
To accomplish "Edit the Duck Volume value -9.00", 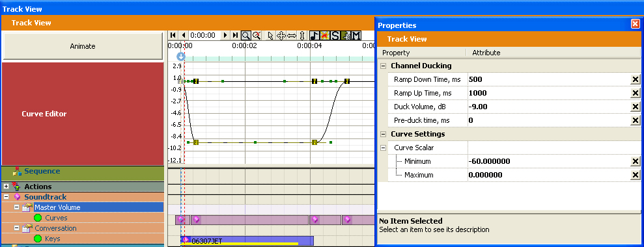I will [549, 107].
